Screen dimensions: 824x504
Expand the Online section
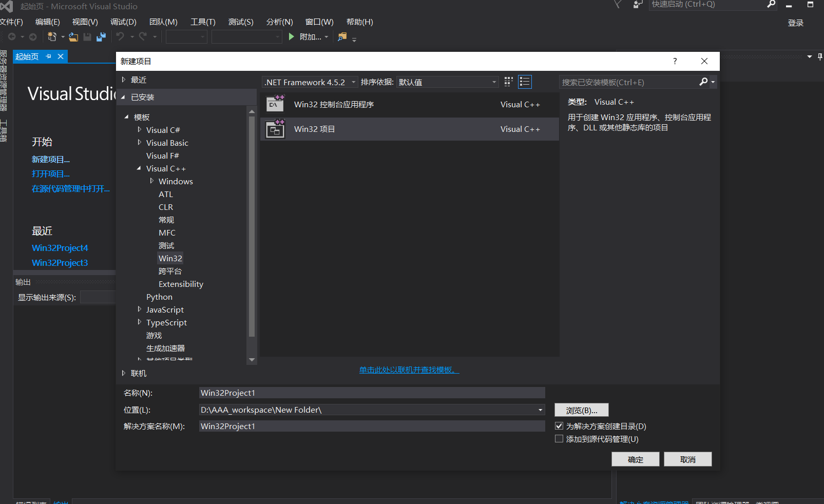[124, 373]
